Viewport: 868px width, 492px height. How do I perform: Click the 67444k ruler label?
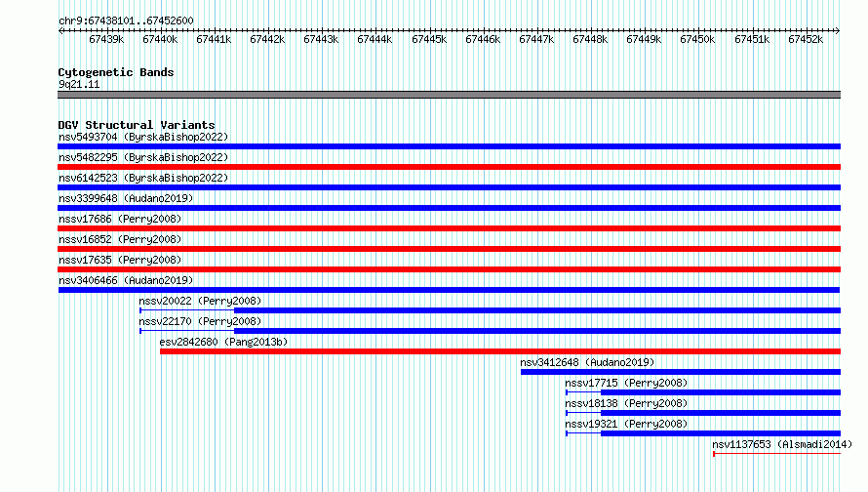pos(375,39)
